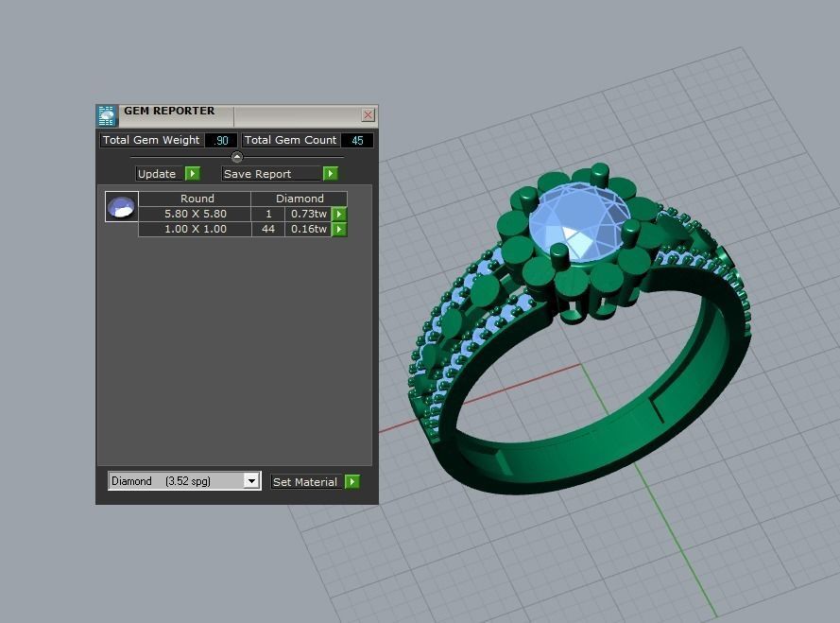Select the center blue diamond on ring
The width and height of the screenshot is (840, 623).
579,222
